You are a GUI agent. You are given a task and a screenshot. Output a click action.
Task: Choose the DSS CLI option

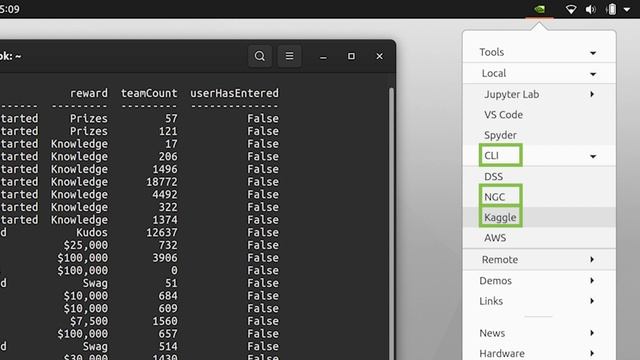[539, 177]
